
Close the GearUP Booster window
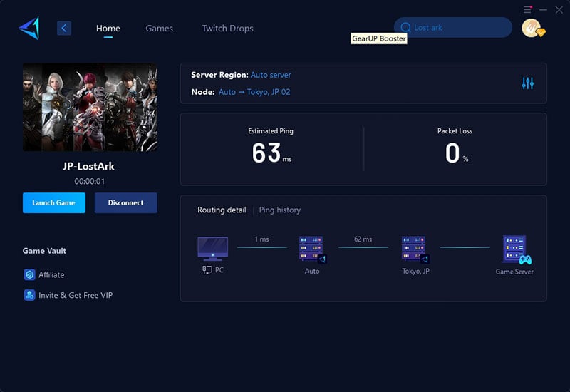click(x=559, y=10)
